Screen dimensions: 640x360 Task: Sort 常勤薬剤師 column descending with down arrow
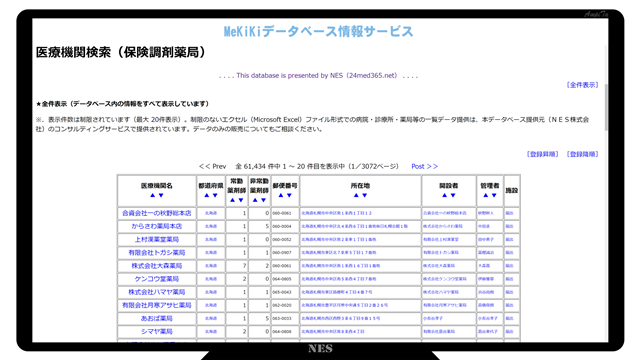[241, 200]
